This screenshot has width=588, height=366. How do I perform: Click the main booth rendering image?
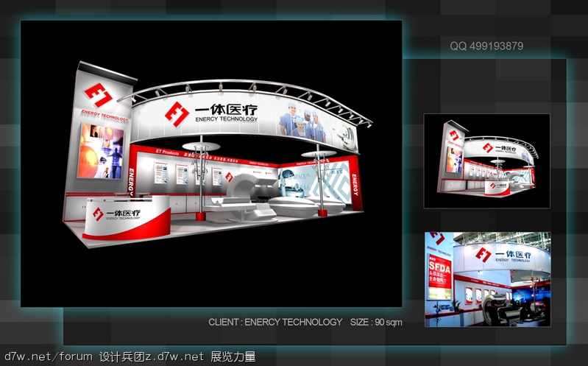(211, 163)
